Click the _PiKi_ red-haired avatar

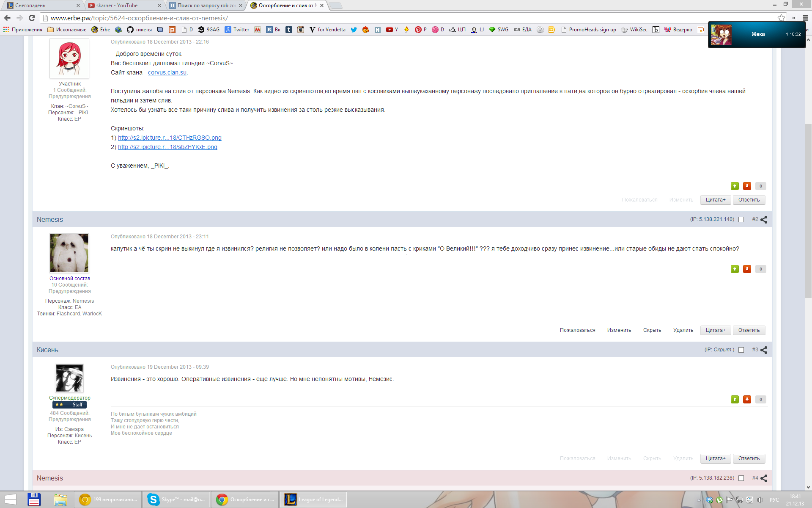click(x=69, y=58)
